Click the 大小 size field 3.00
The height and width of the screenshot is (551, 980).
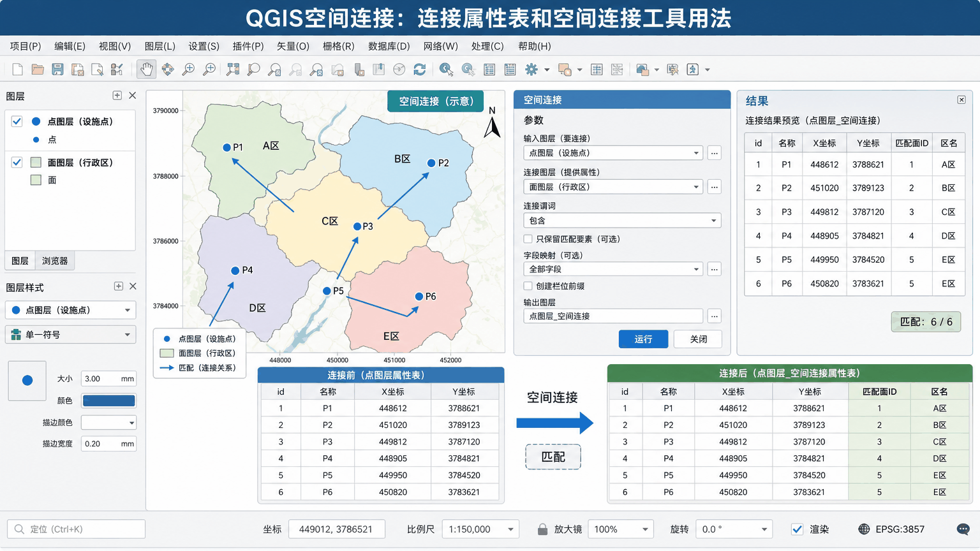(x=108, y=379)
